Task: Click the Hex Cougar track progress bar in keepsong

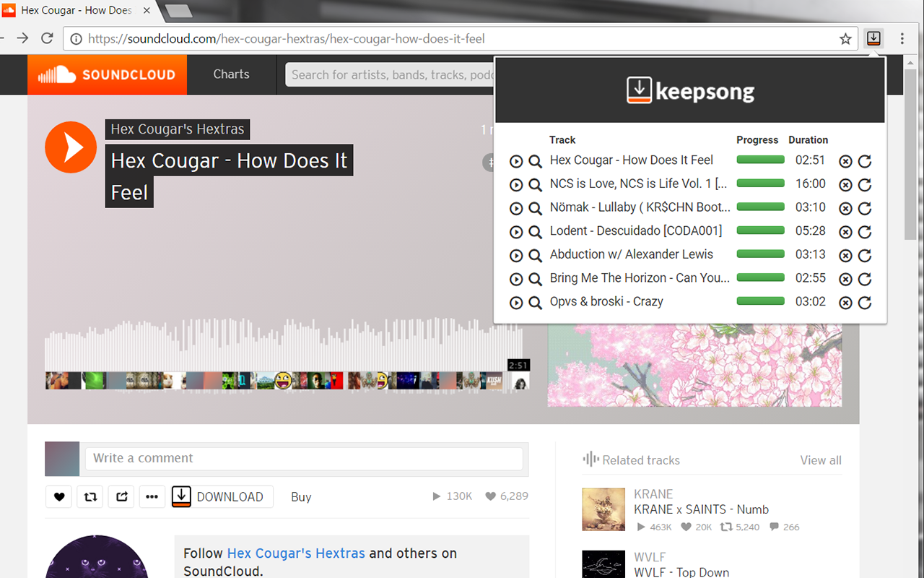Action: [760, 160]
